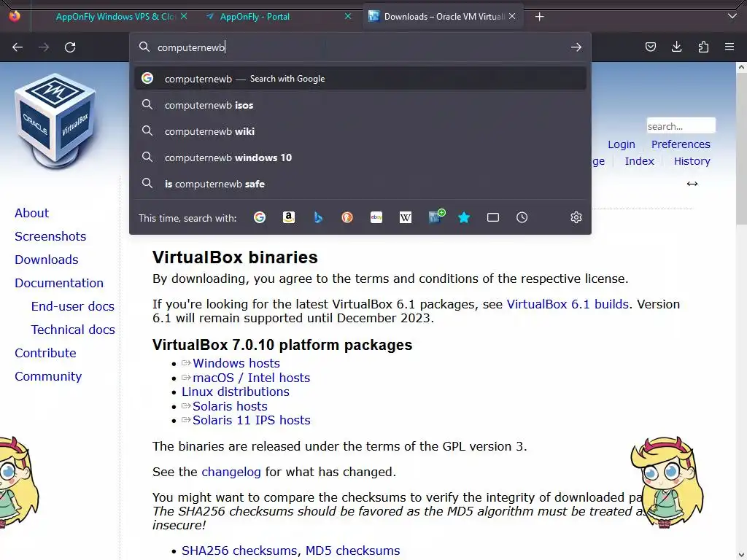
Task: Choose the 'computernewb isos' suggestion
Action: pos(360,105)
